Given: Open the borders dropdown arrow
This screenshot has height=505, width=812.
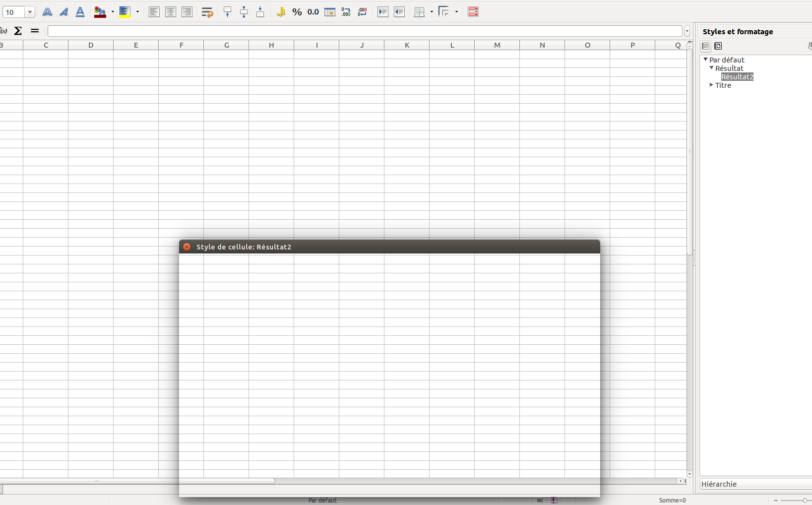Looking at the screenshot, I should point(432,12).
